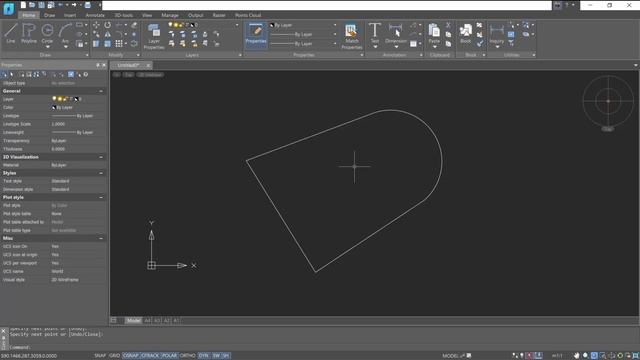
Task: Click the Cut icon in Clipboard panel
Action: [x=448, y=25]
